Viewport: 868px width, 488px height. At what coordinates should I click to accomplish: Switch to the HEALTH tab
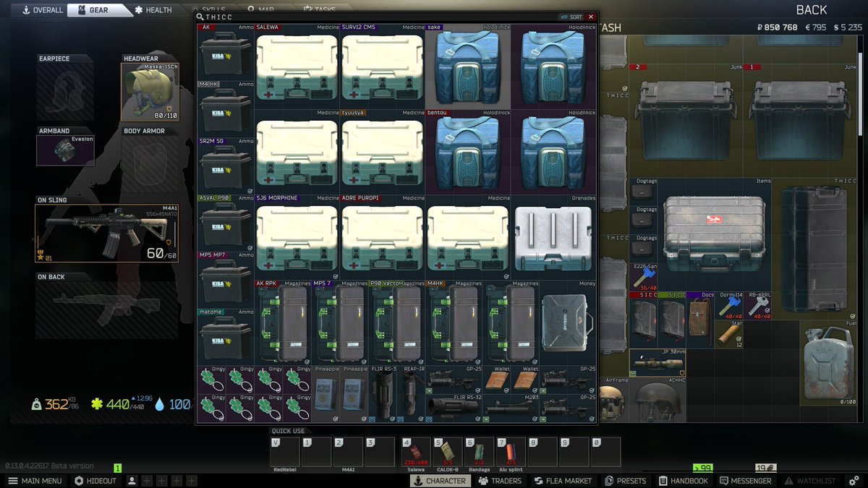pyautogui.click(x=153, y=10)
